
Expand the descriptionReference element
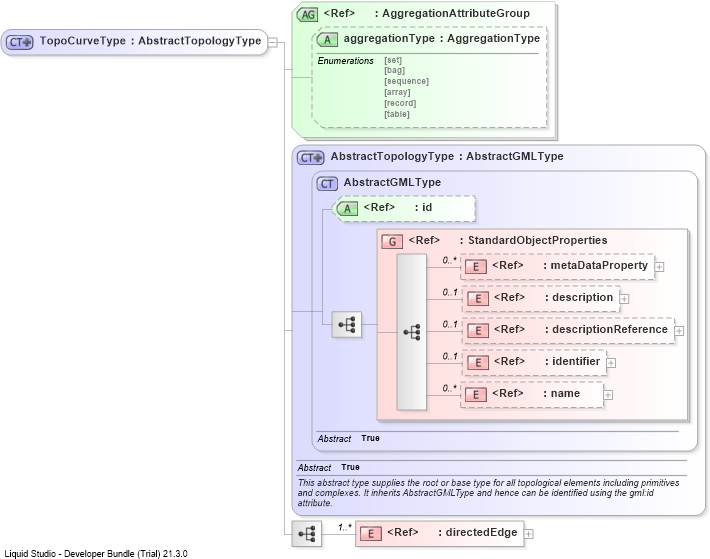[679, 331]
